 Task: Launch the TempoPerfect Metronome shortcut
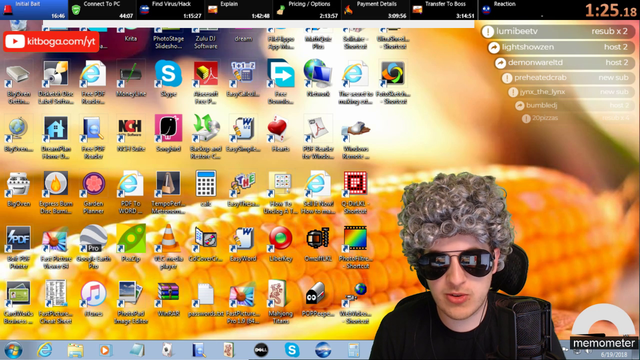(x=168, y=192)
